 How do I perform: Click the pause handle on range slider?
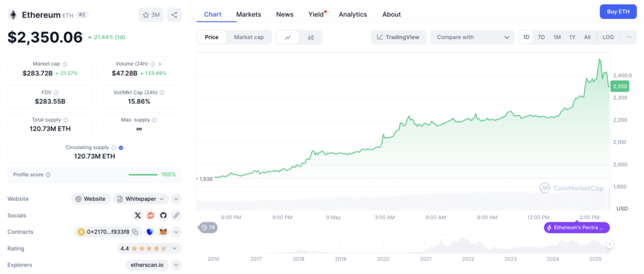tap(610, 244)
